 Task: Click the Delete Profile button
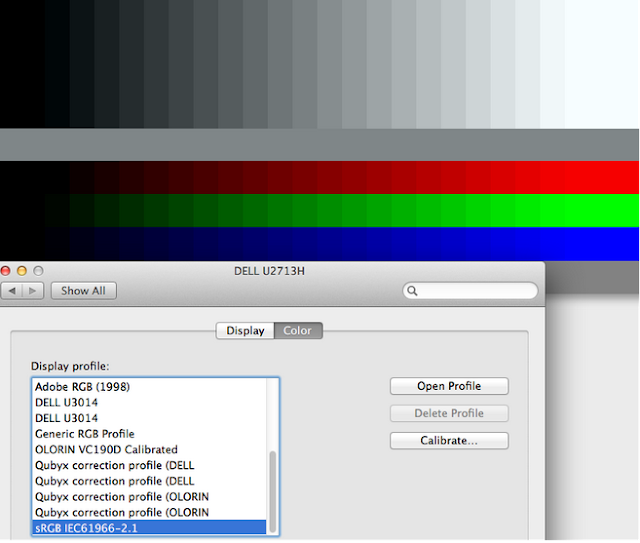[x=449, y=414]
